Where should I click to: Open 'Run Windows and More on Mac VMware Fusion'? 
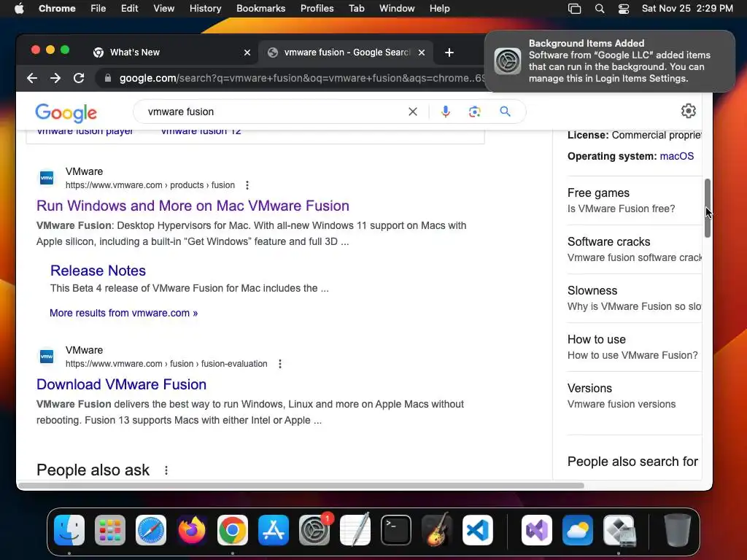tap(193, 206)
